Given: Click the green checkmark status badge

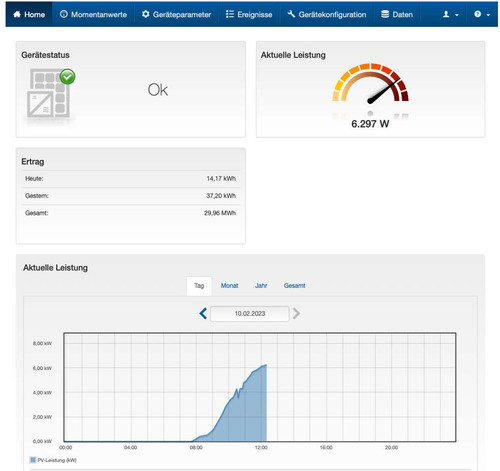Looking at the screenshot, I should tap(68, 77).
